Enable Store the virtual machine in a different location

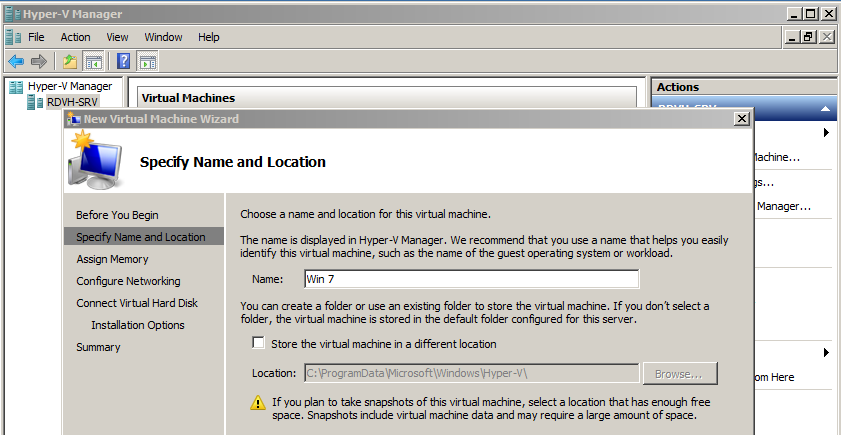259,343
